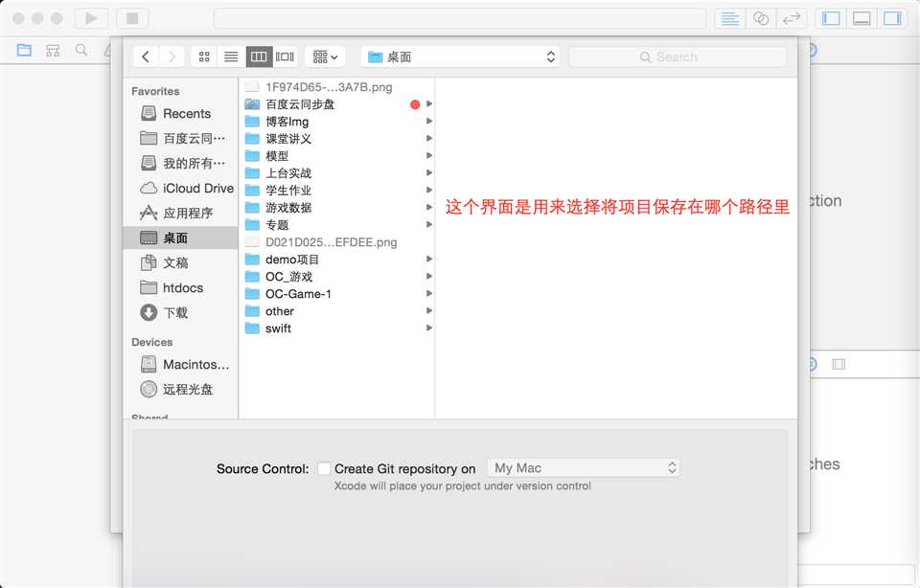Select Macintos… under Devices
The width and height of the screenshot is (920, 588).
[x=180, y=364]
